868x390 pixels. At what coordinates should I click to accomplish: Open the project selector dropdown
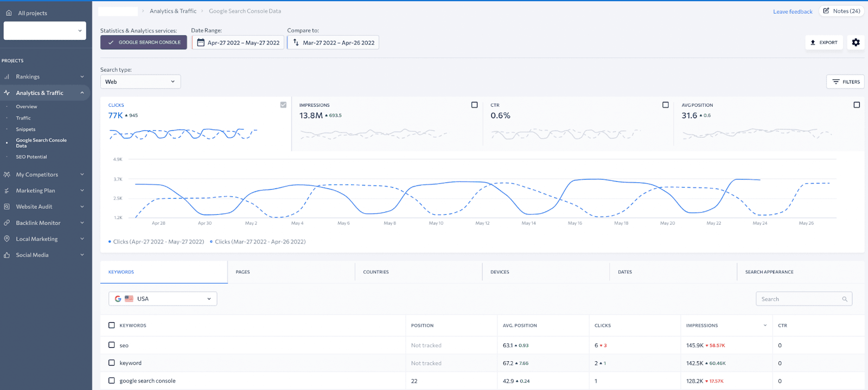[x=45, y=31]
